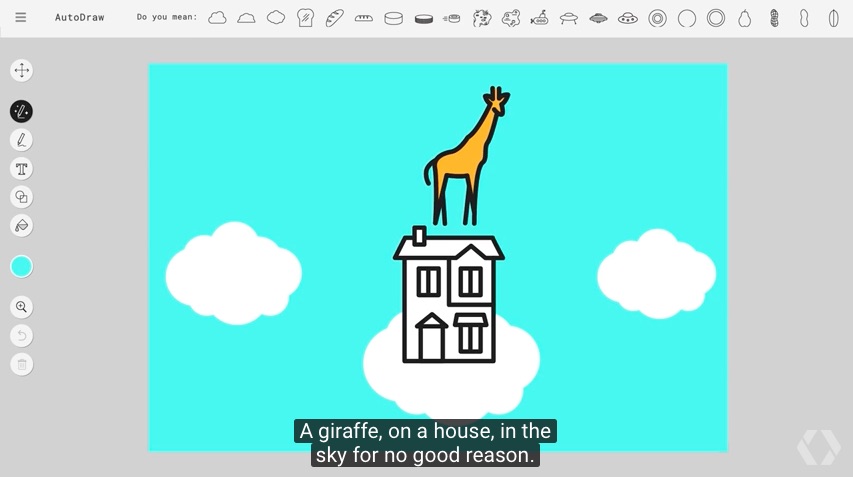Viewport: 853px width, 477px height.
Task: Choose the baguette drawing suggestion
Action: [335, 18]
